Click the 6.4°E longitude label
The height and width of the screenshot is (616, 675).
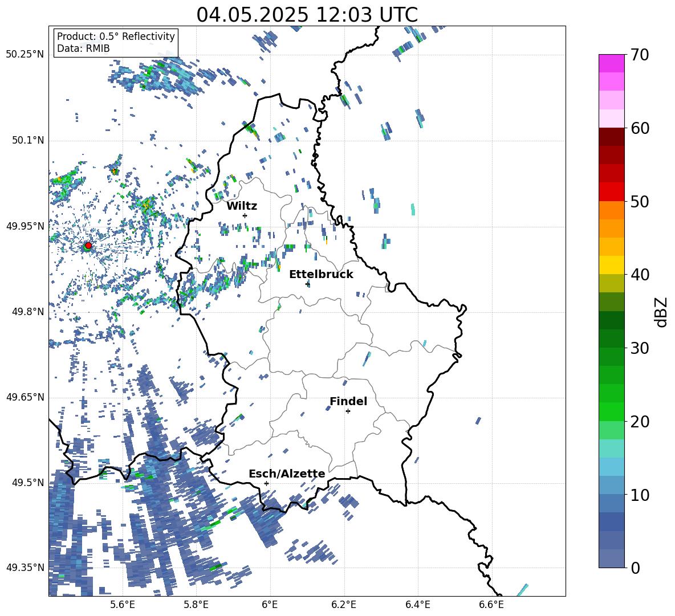[417, 605]
